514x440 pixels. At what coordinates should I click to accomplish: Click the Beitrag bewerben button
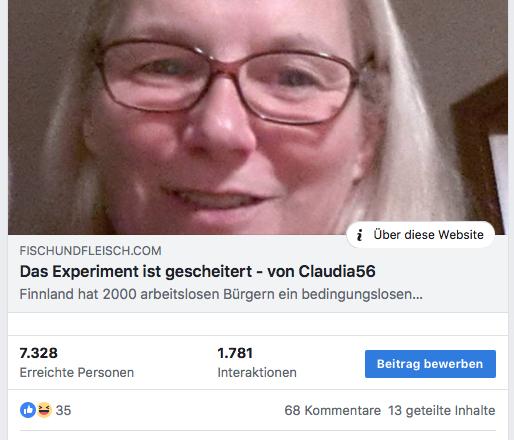point(430,364)
